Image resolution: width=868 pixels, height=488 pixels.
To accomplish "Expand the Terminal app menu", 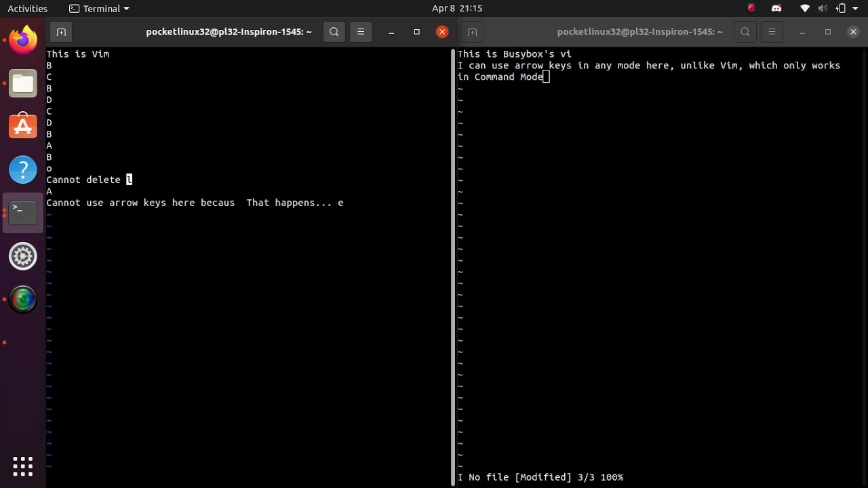I will tap(99, 8).
